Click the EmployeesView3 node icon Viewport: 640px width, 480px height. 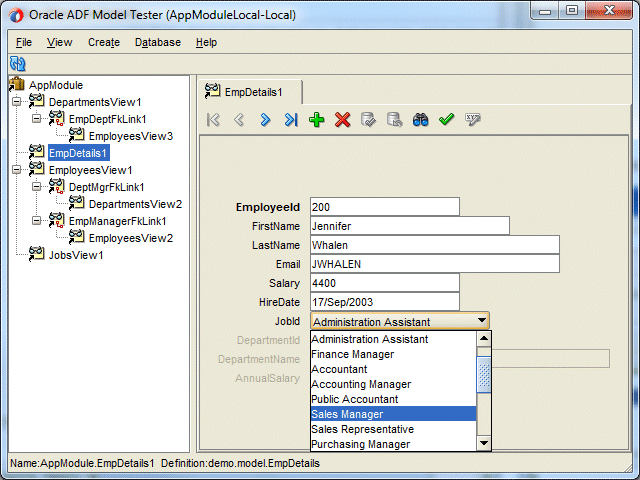76,136
